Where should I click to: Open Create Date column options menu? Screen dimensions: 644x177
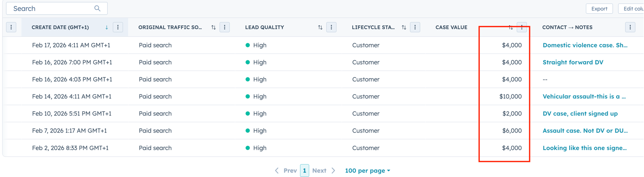tap(118, 27)
